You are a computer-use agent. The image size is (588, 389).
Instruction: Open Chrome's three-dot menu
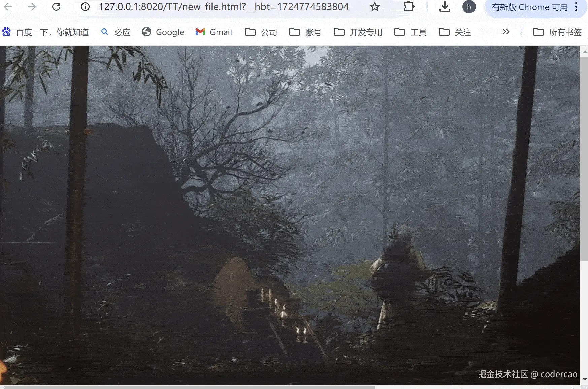tap(576, 7)
